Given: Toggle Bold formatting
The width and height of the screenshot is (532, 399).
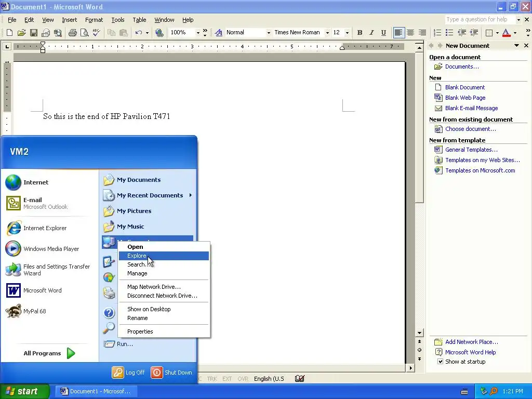Looking at the screenshot, I should 360,33.
